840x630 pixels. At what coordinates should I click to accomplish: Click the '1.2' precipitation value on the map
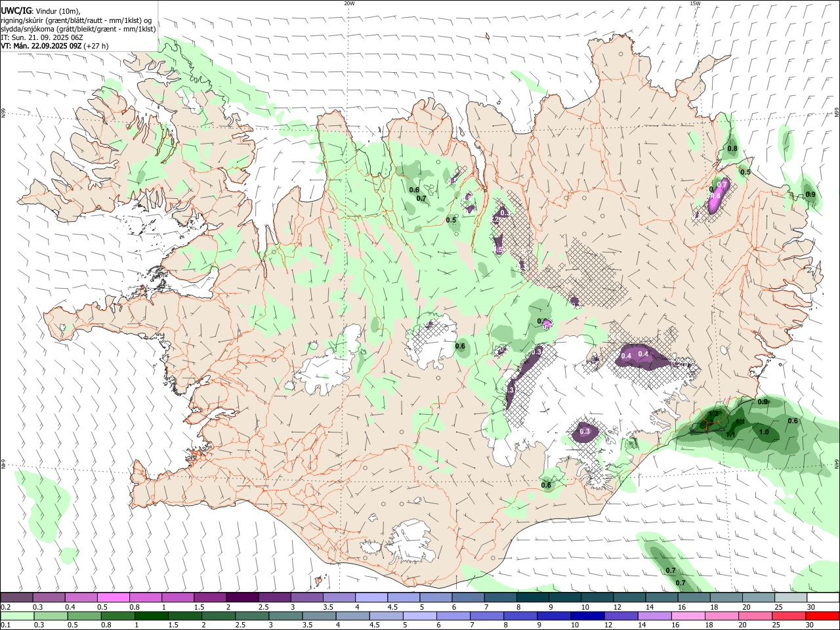714,413
